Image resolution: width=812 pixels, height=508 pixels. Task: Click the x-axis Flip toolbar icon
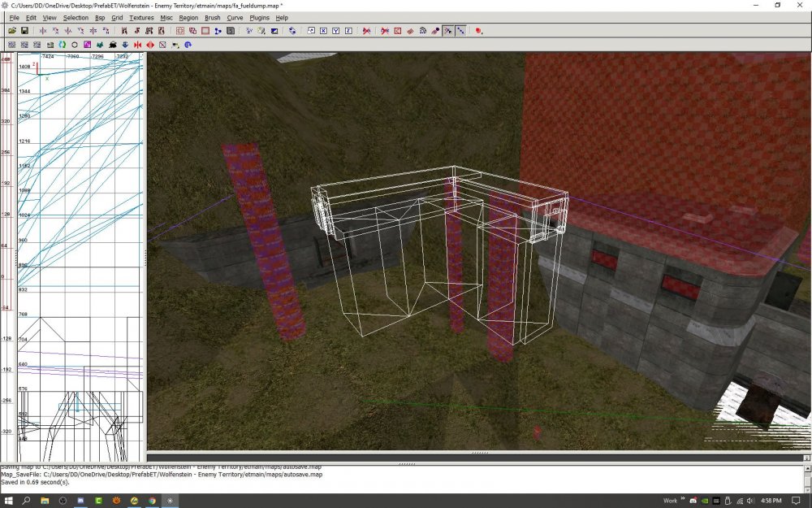point(43,31)
